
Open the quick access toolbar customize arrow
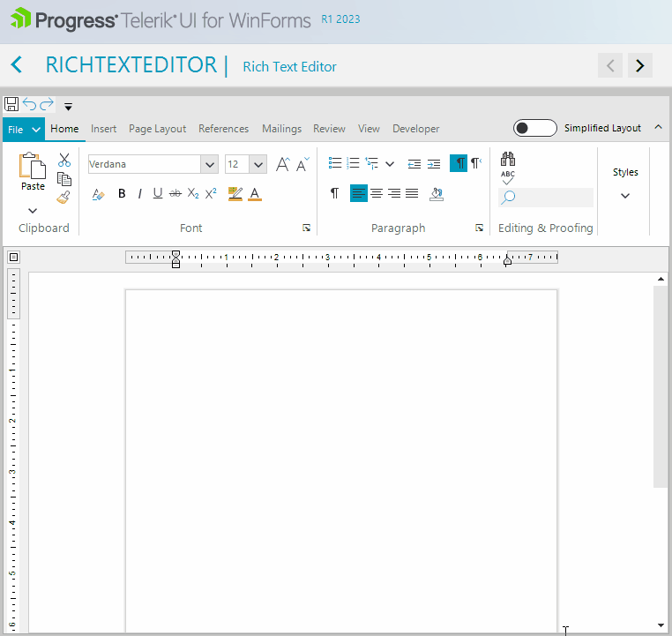68,106
